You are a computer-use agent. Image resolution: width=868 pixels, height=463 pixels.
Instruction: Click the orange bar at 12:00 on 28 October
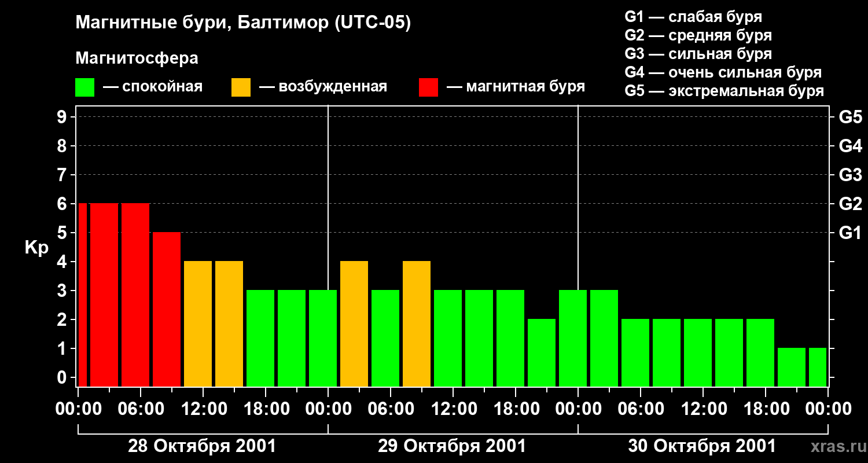(x=198, y=324)
